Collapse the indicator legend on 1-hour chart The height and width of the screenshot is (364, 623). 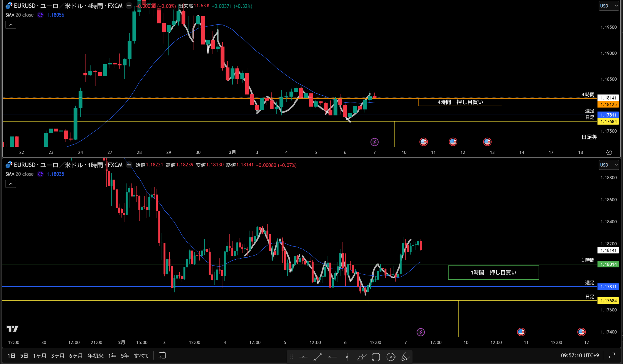pyautogui.click(x=11, y=184)
